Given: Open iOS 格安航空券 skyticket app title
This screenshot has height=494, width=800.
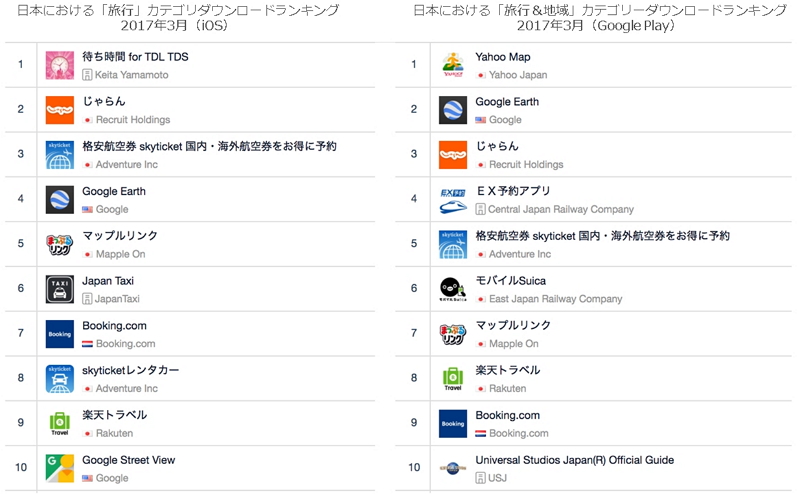Looking at the screenshot, I should point(210,146).
